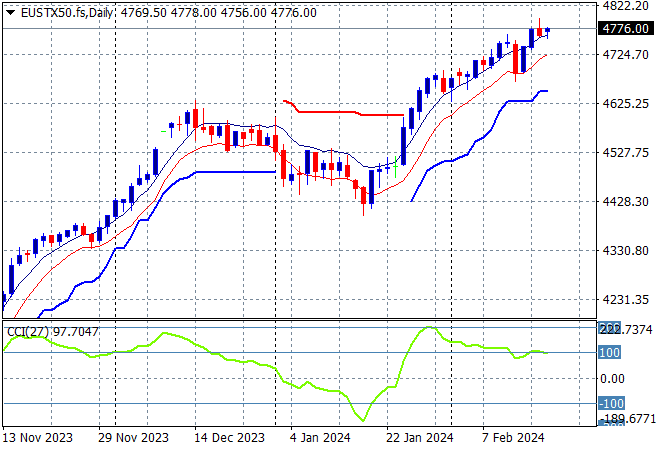Select the CCI(27) 97.7047 indicator label
660x450 pixels.
(53, 332)
